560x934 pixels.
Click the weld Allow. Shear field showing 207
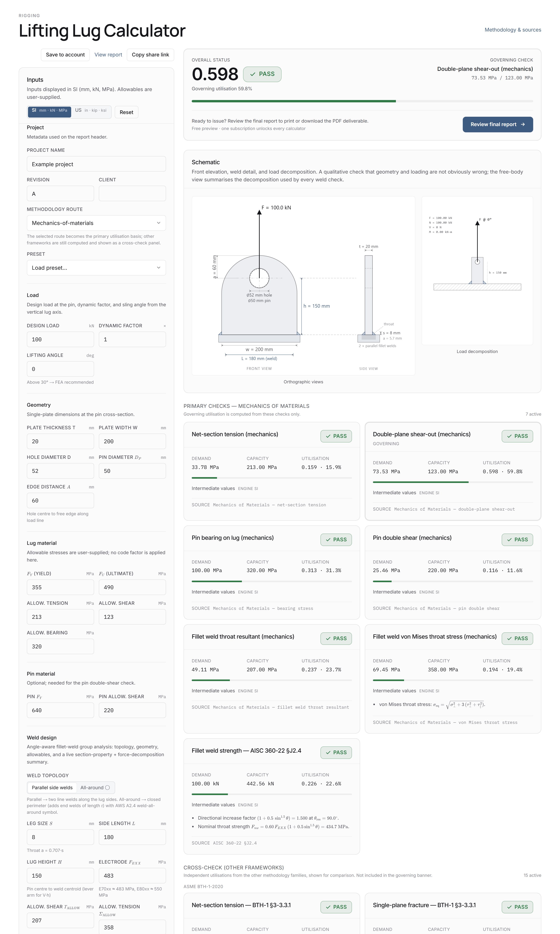point(60,920)
